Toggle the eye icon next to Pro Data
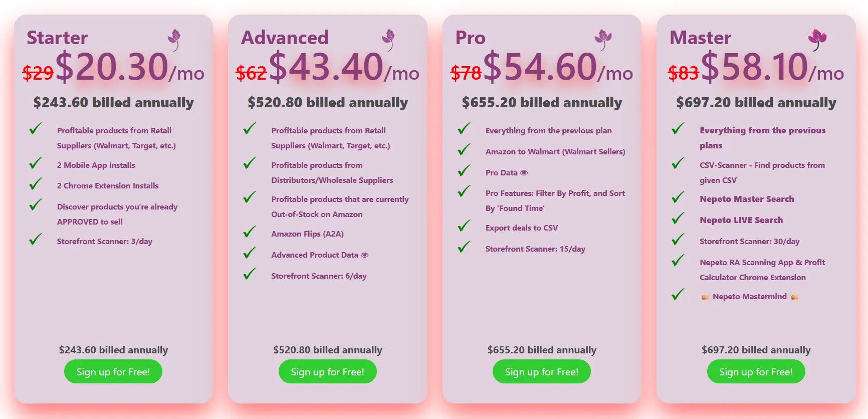 [524, 172]
